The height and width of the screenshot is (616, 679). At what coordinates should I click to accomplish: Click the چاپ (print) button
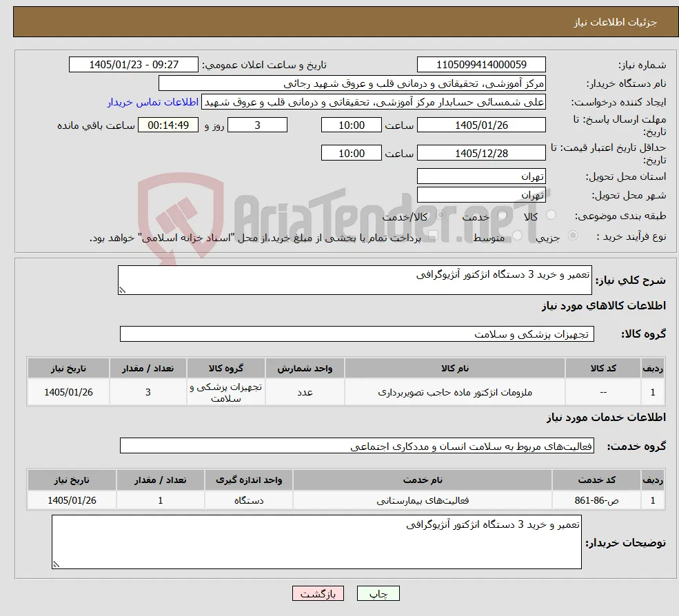pyautogui.click(x=378, y=593)
